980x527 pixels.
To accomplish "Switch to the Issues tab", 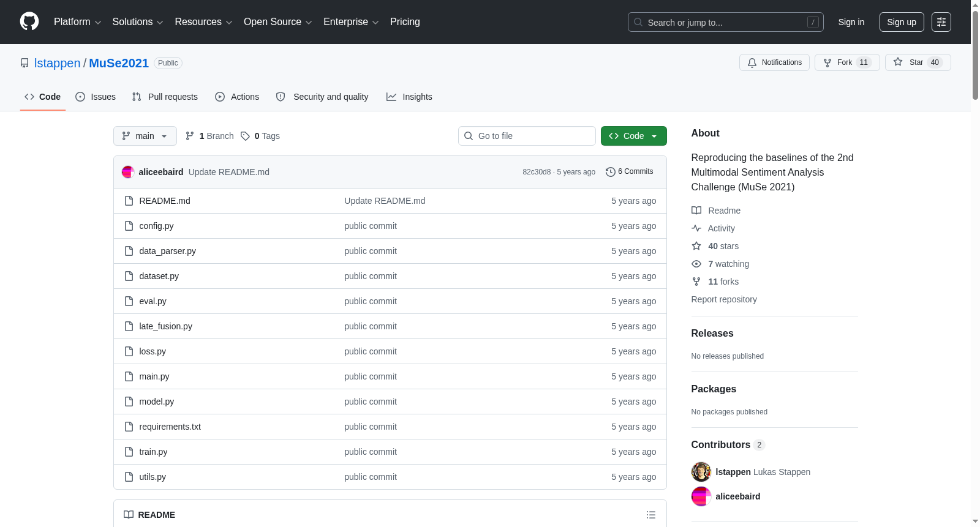I will pos(96,97).
